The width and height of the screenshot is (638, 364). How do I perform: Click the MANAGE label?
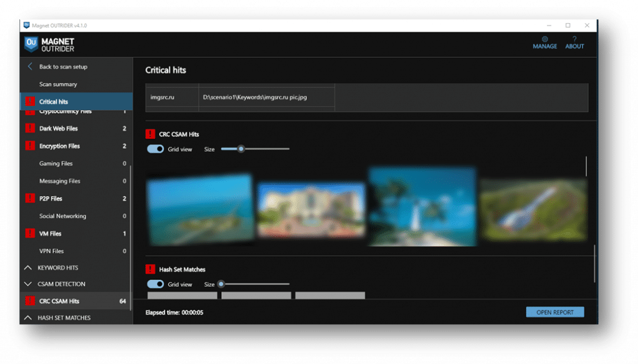point(545,46)
